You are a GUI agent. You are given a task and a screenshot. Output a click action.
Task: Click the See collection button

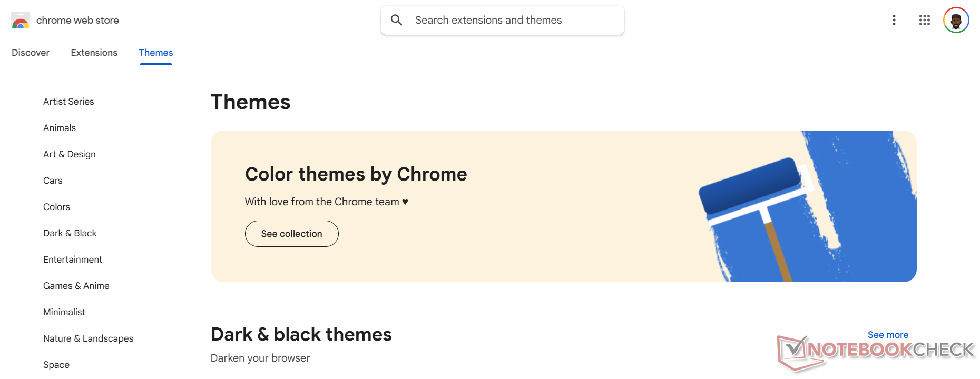click(291, 234)
